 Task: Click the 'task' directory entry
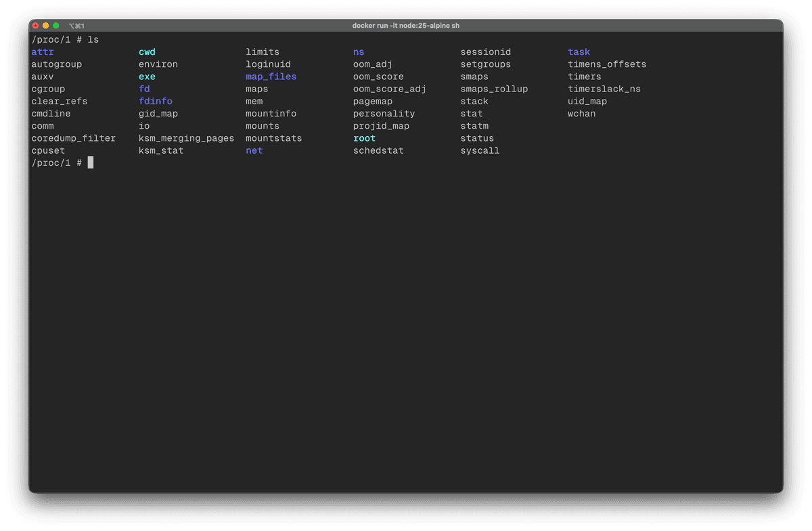click(x=579, y=52)
